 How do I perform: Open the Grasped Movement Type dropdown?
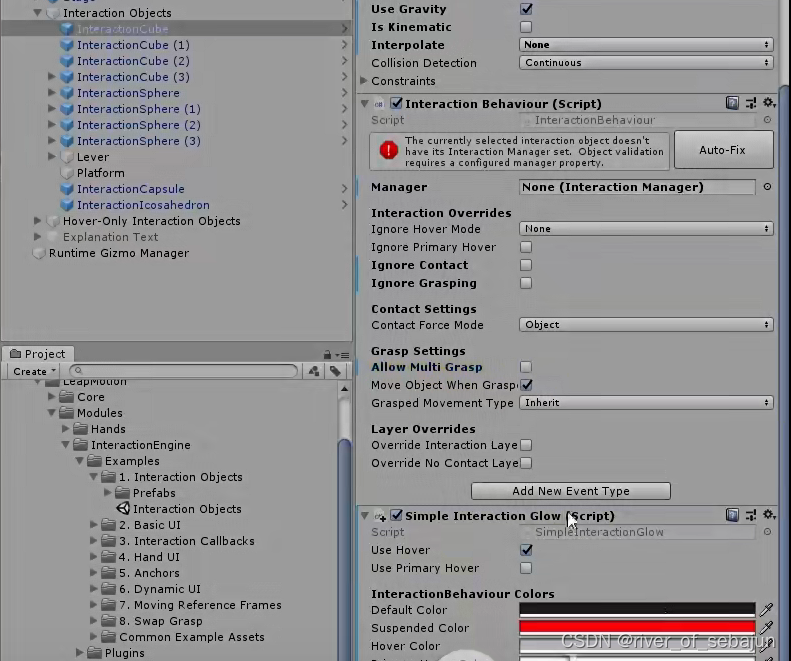point(646,403)
